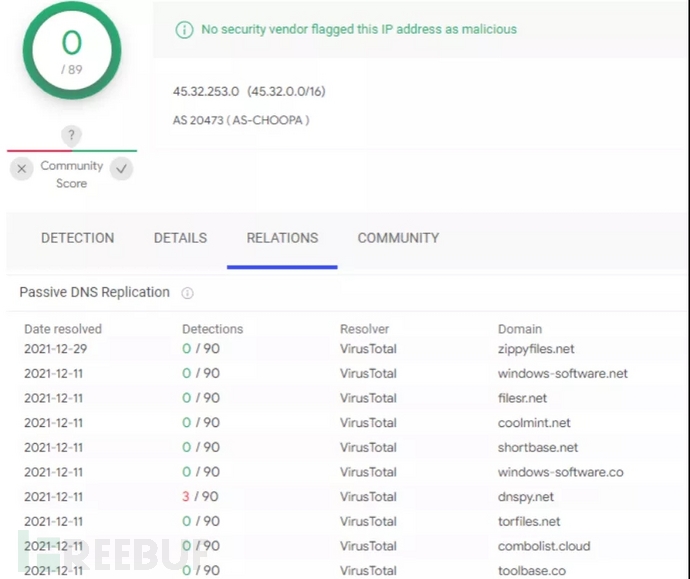Click the info icon in no-vendor-flagged banner
Viewport: 690px width, 579px height.
pos(184,30)
